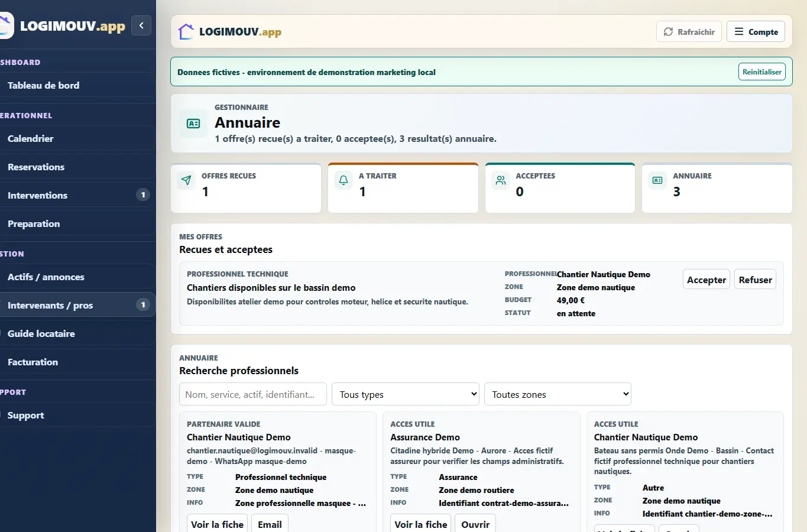This screenshot has height=532, width=807.
Task: Click the Intervenants / pros badge showing 1
Action: [143, 305]
